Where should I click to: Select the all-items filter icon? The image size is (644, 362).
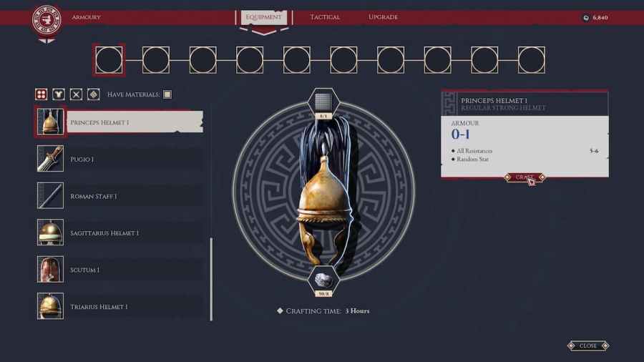[x=41, y=94]
